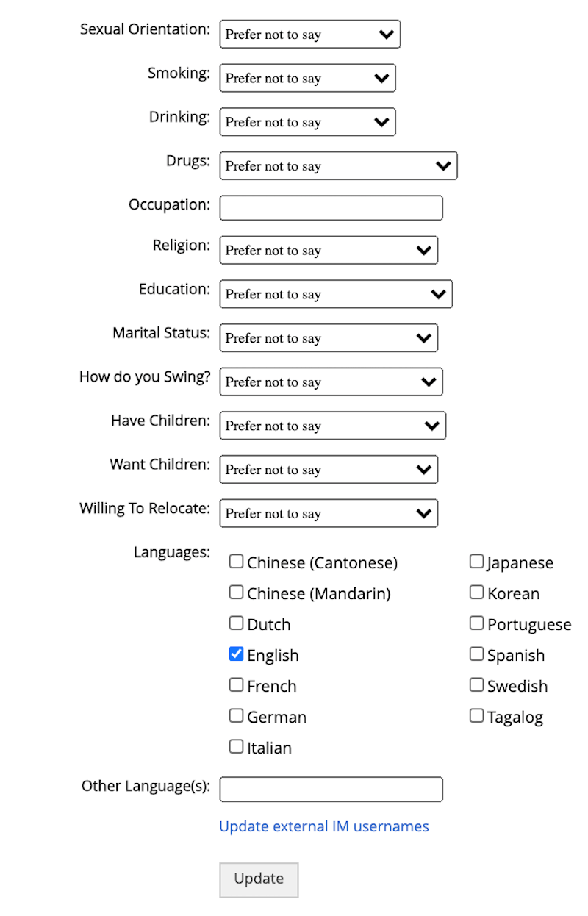Screen dimensions: 588x916
Task: Open the Marital Status dropdown
Action: click(329, 338)
